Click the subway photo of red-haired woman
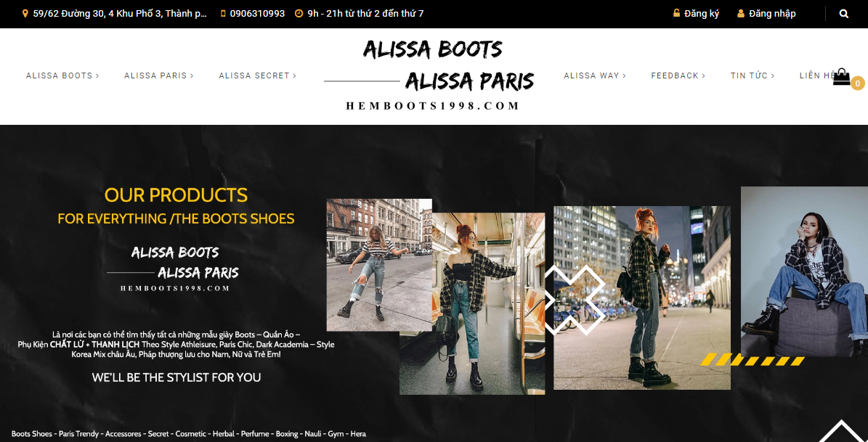Viewport: 868px width, 442px height. [x=472, y=303]
